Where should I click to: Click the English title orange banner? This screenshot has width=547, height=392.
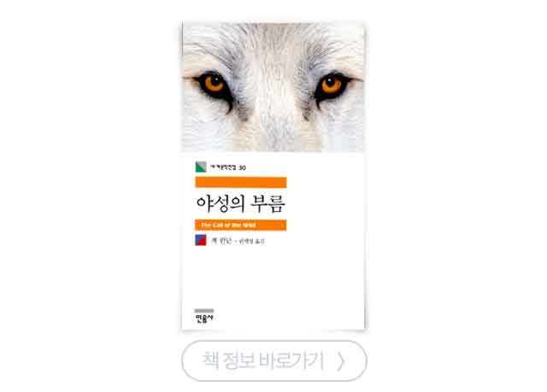241,225
